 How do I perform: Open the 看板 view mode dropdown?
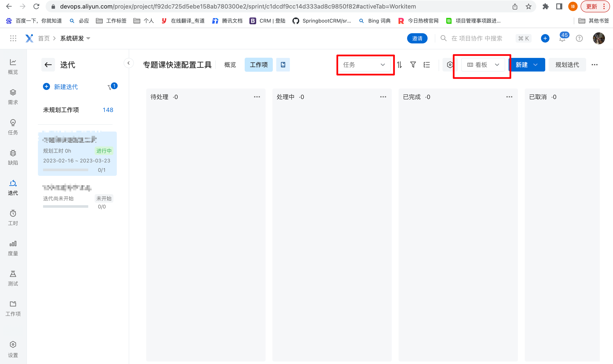[x=483, y=65]
